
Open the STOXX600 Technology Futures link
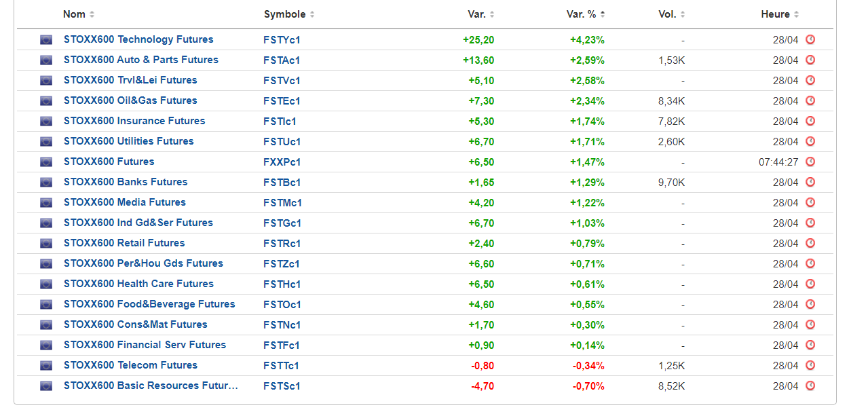coord(138,39)
